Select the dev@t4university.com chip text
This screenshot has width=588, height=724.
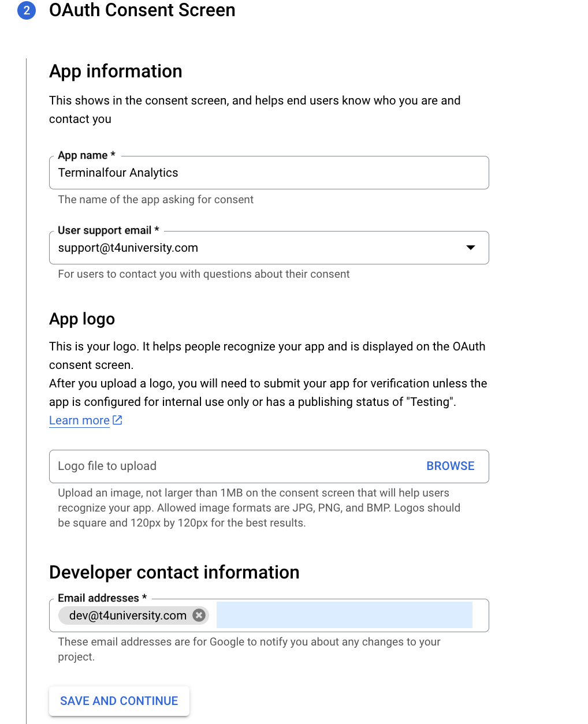(x=128, y=615)
